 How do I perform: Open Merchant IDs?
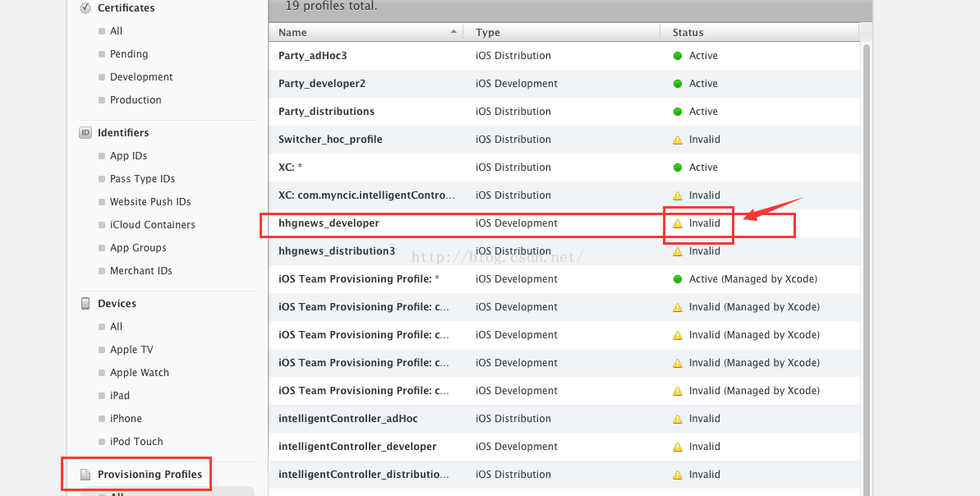[x=140, y=270]
